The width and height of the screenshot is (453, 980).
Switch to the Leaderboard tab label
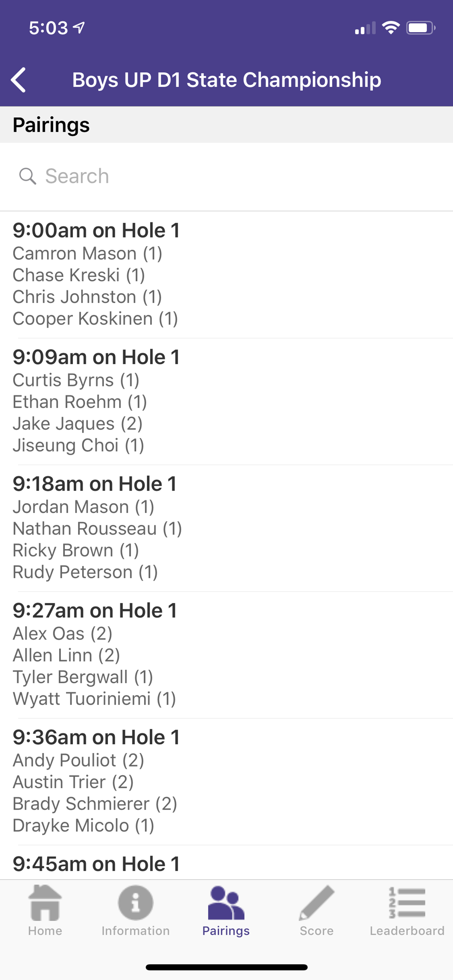coord(407,931)
